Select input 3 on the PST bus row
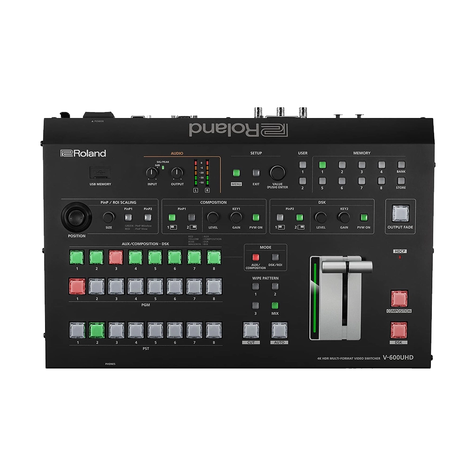 tap(116, 330)
